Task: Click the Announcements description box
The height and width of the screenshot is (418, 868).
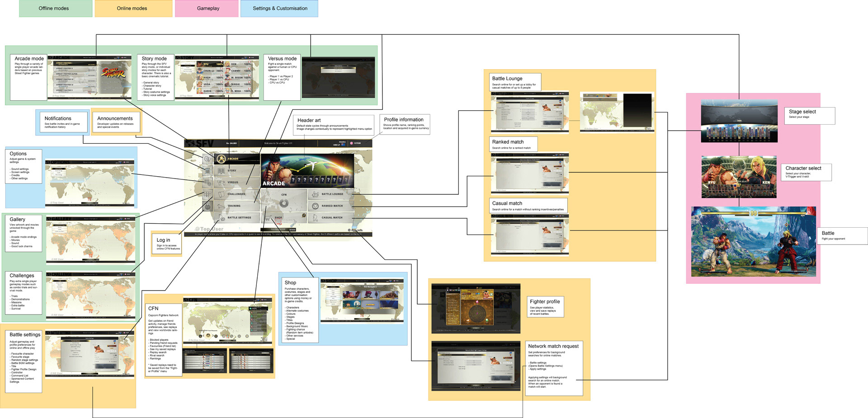Action: (x=116, y=121)
